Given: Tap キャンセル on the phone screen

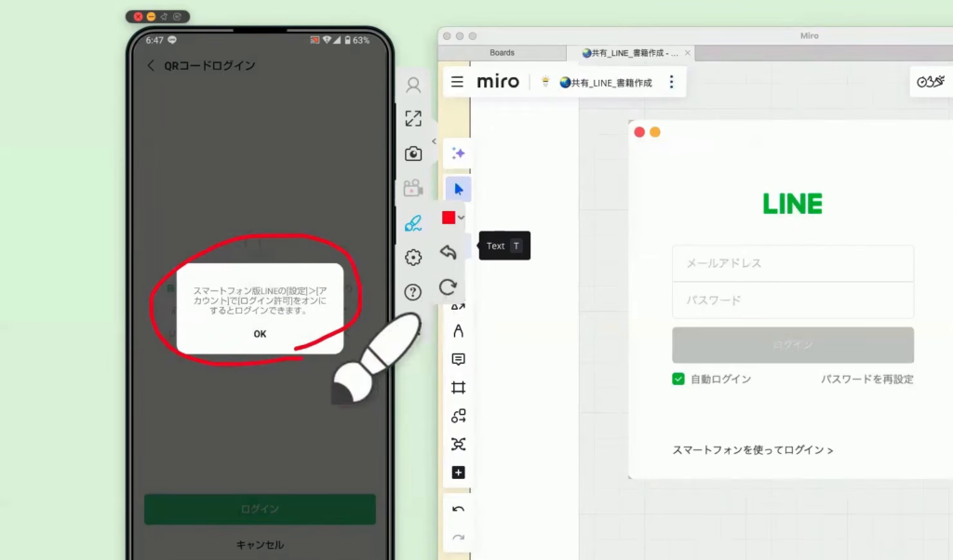Looking at the screenshot, I should 261,545.
